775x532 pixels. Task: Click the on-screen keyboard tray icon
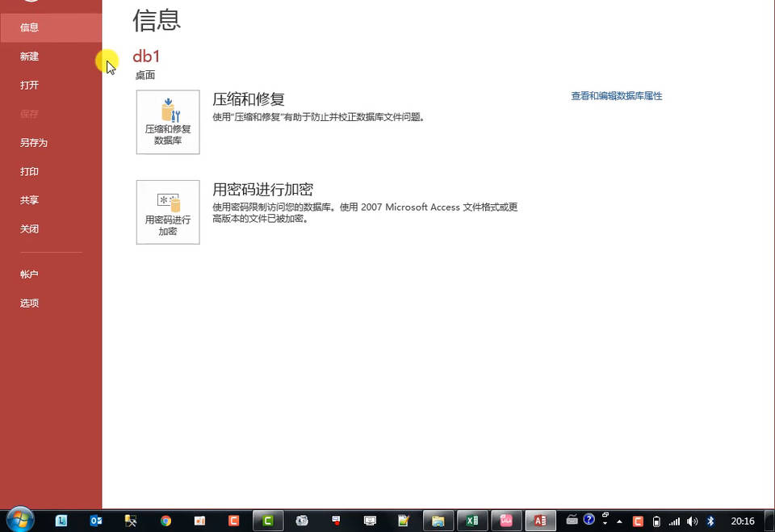tap(572, 520)
